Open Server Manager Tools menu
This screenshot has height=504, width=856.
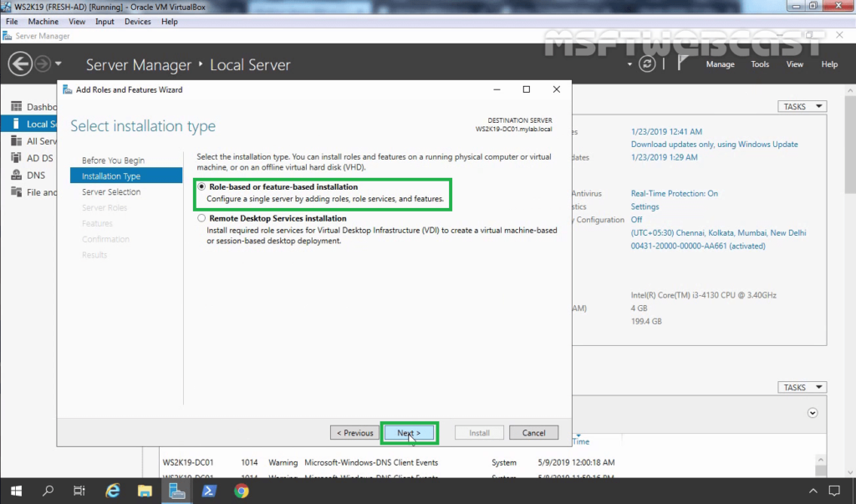click(759, 64)
